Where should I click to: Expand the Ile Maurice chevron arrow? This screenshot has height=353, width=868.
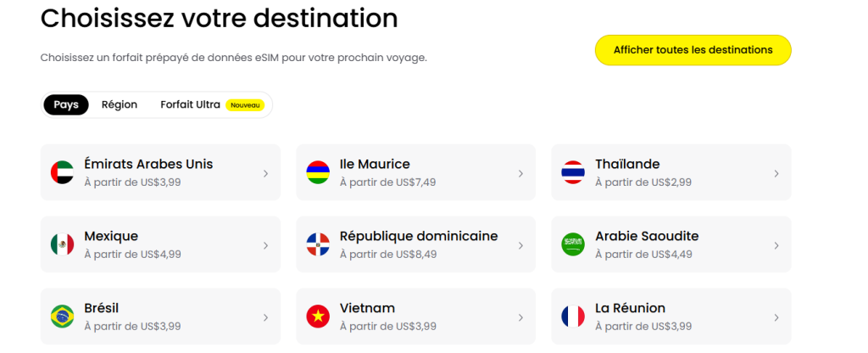[x=520, y=173]
